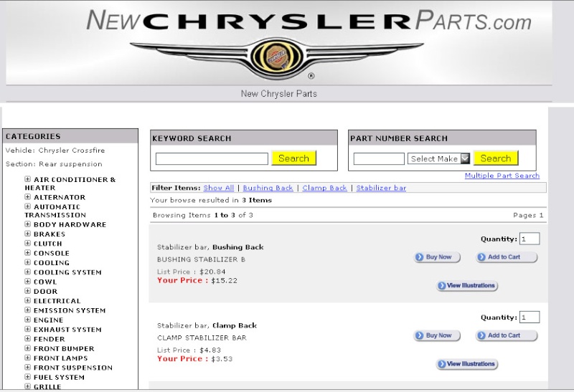Click the page 1 number in Pages
The width and height of the screenshot is (574, 392).
pyautogui.click(x=541, y=216)
